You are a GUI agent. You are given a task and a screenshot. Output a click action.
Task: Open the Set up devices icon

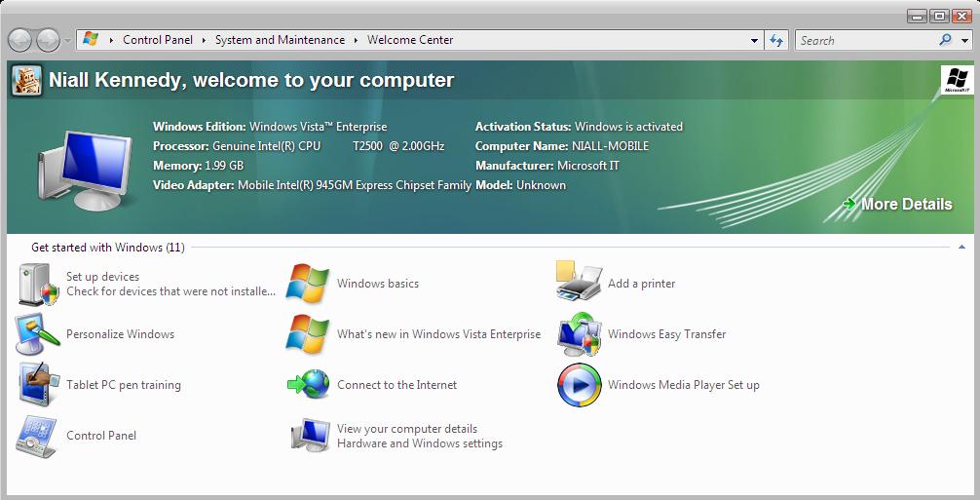click(39, 285)
